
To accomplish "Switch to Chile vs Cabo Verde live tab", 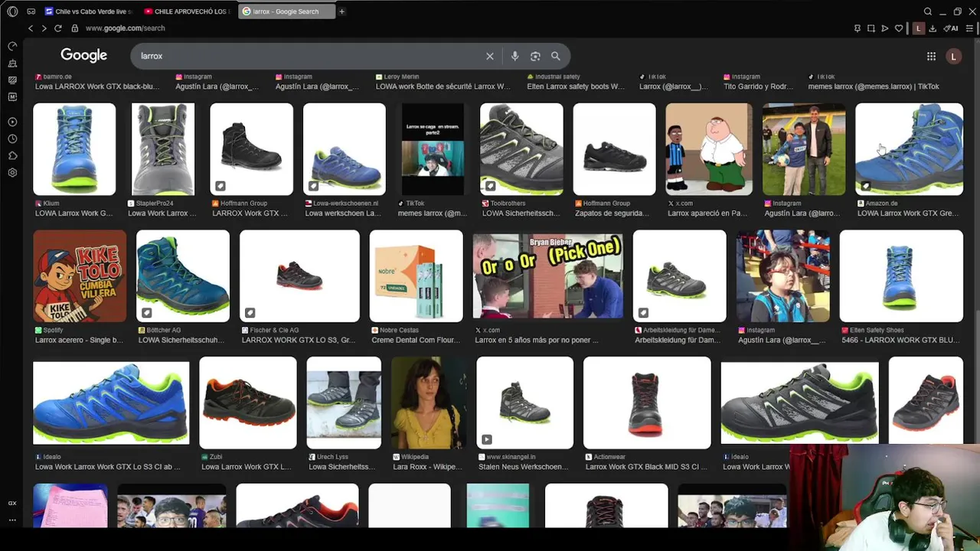I will [x=89, y=11].
